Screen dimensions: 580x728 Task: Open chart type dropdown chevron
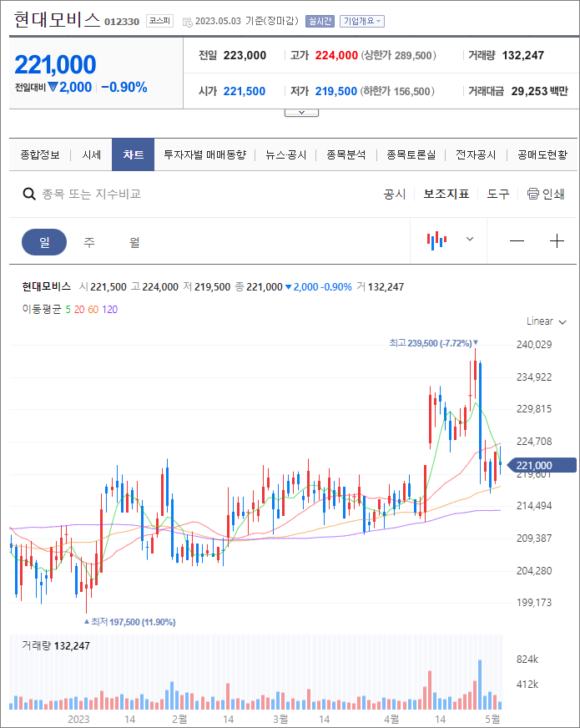[470, 239]
